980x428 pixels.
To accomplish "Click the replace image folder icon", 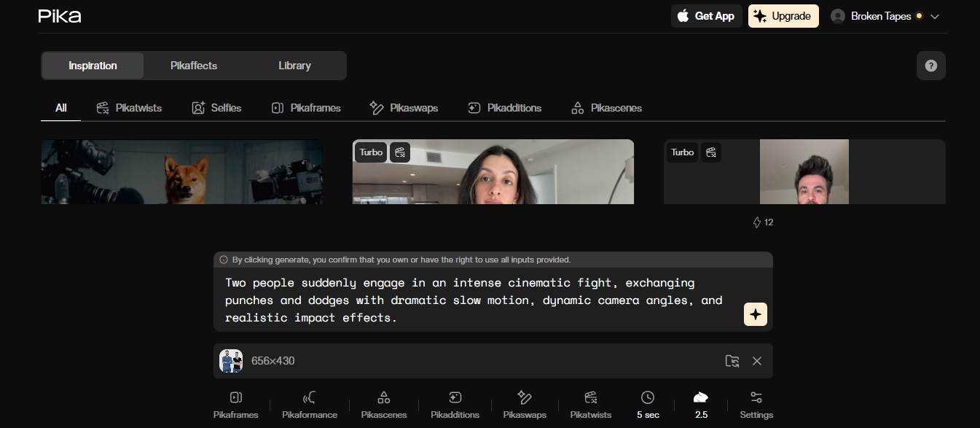I will pyautogui.click(x=732, y=361).
